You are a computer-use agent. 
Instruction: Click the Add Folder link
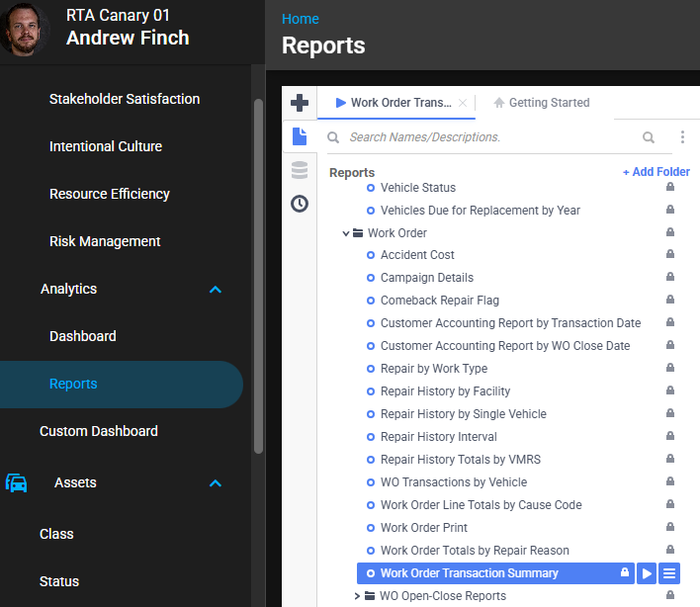pos(656,172)
